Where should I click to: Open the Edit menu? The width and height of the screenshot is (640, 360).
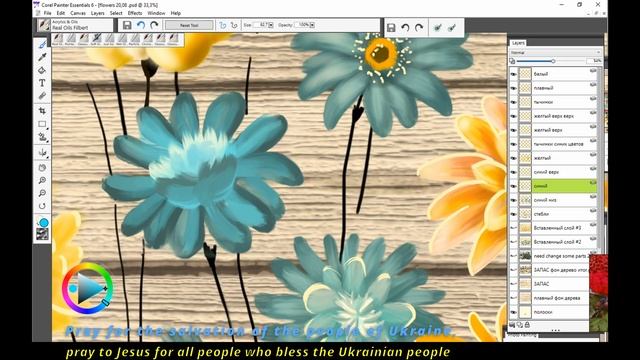[61, 13]
